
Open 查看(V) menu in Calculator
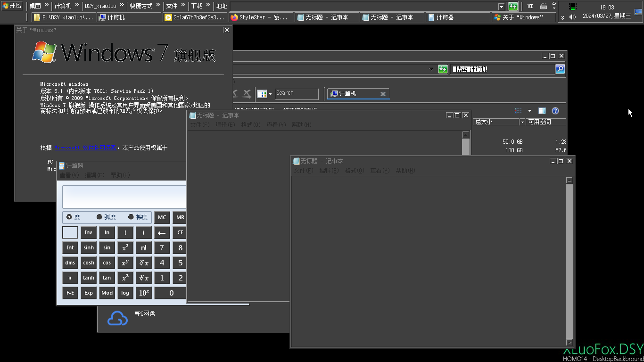pyautogui.click(x=69, y=175)
